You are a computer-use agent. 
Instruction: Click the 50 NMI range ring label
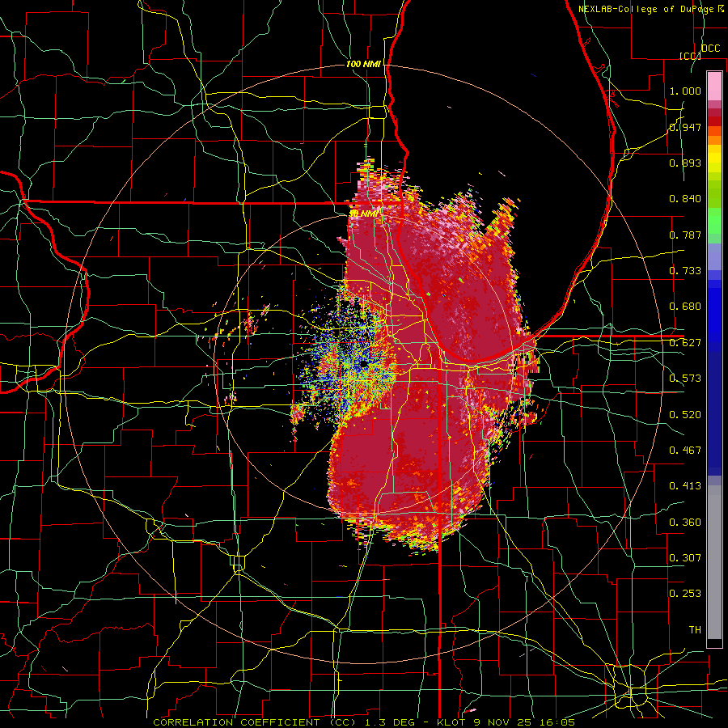click(x=363, y=214)
